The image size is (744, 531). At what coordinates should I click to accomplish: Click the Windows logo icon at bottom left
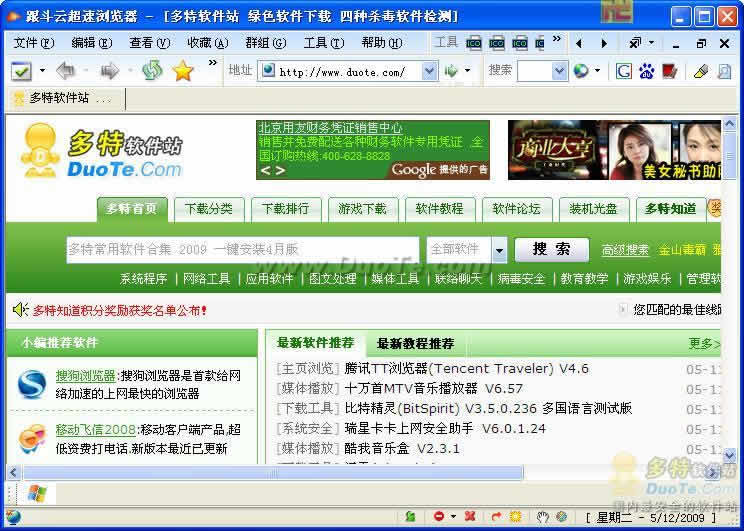point(37,494)
